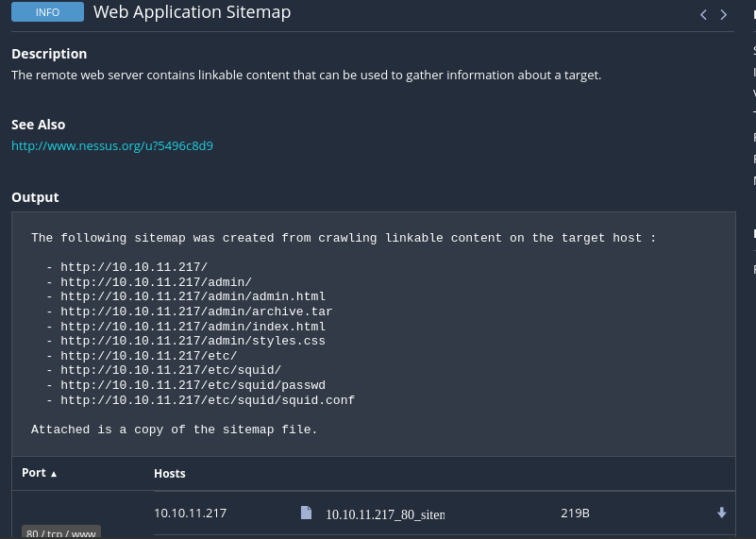Click the Web Application Sitemap title
The height and width of the screenshot is (539, 756).
[x=192, y=12]
